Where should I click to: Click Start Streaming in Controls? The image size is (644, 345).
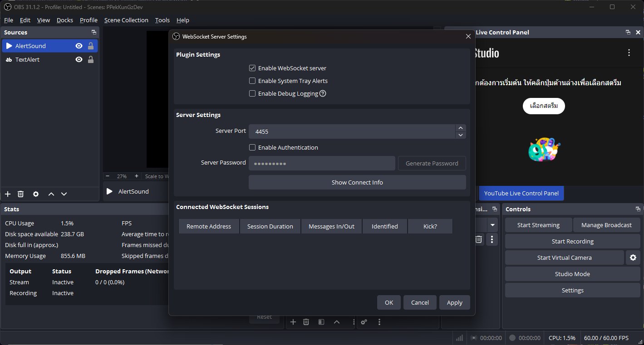(x=538, y=225)
